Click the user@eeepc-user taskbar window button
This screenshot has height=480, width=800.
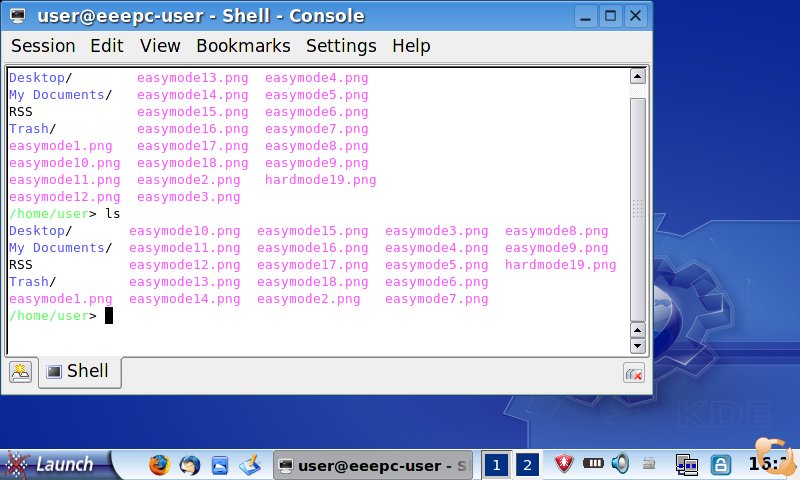(372, 465)
